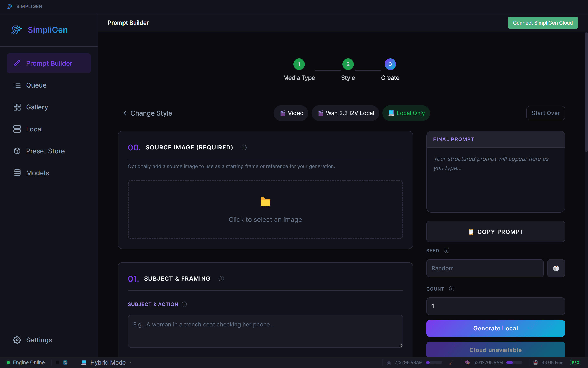Image resolution: width=588 pixels, height=368 pixels.
Task: Go to the Gallery page
Action: tap(49, 107)
